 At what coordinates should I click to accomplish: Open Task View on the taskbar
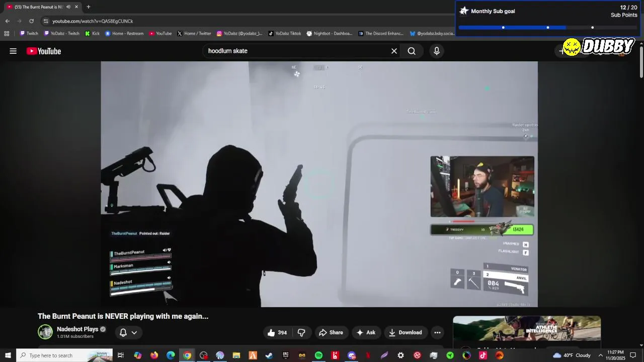click(x=121, y=355)
